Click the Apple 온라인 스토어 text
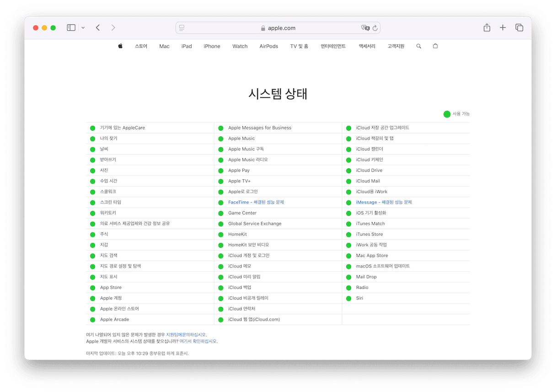Image resolution: width=556 pixels, height=392 pixels. [119, 309]
